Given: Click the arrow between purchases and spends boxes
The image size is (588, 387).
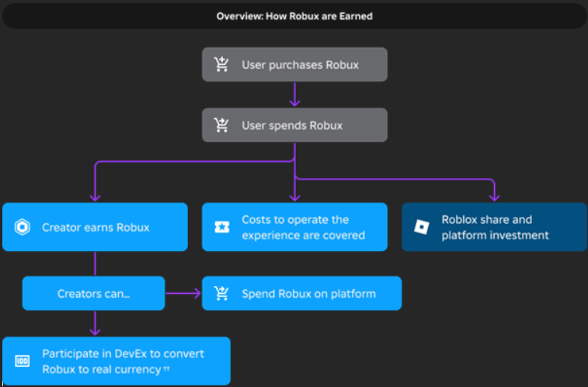Looking at the screenshot, I should (294, 95).
